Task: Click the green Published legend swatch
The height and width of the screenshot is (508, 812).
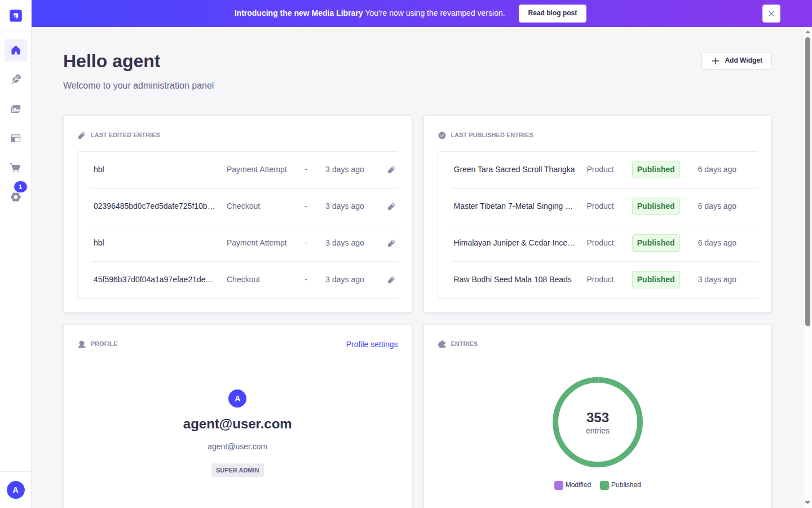Action: click(x=604, y=485)
